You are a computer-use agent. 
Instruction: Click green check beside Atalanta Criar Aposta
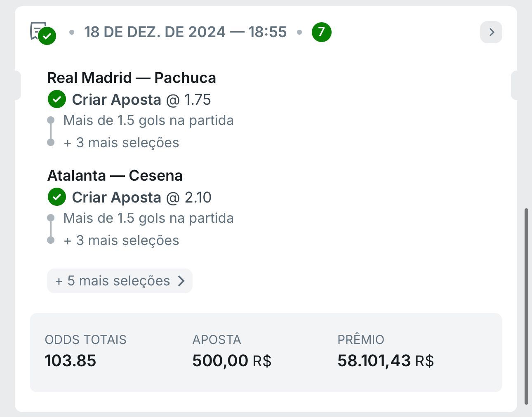pyautogui.click(x=57, y=197)
